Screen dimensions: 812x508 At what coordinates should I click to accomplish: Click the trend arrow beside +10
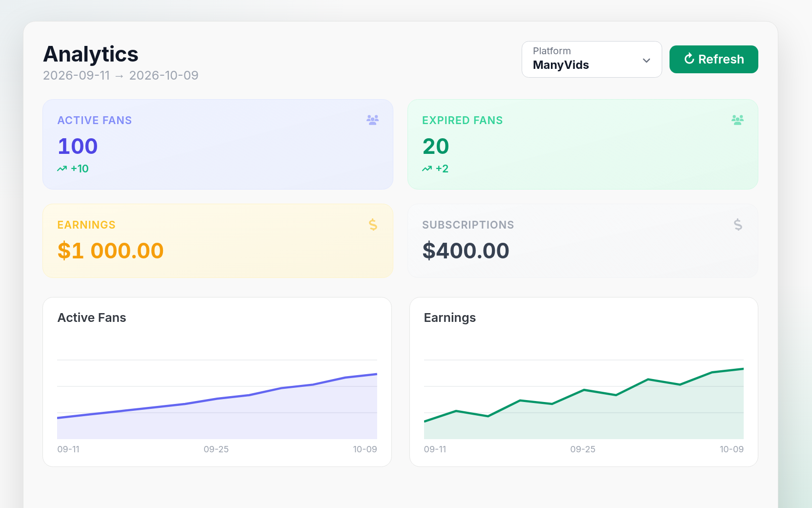(x=62, y=169)
